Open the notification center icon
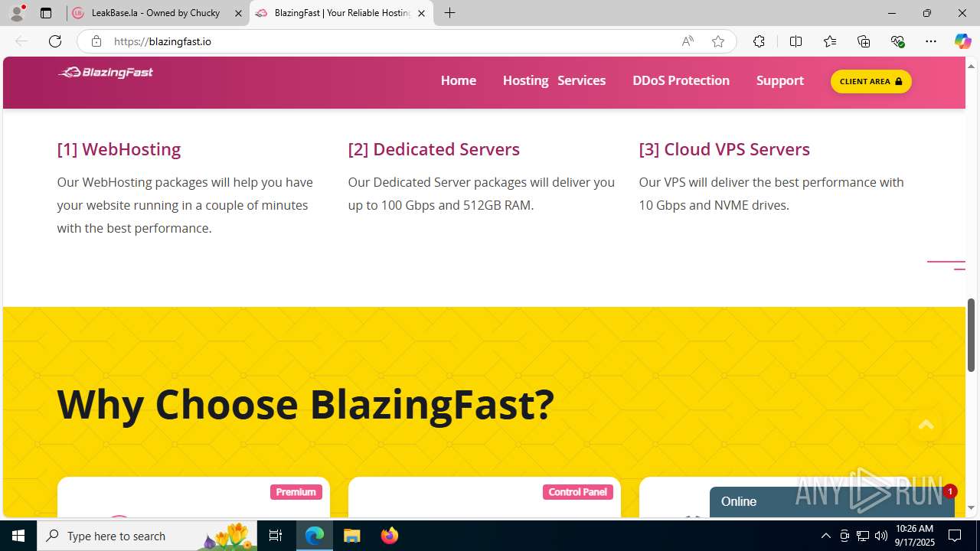Viewport: 980px width, 551px height. click(955, 536)
